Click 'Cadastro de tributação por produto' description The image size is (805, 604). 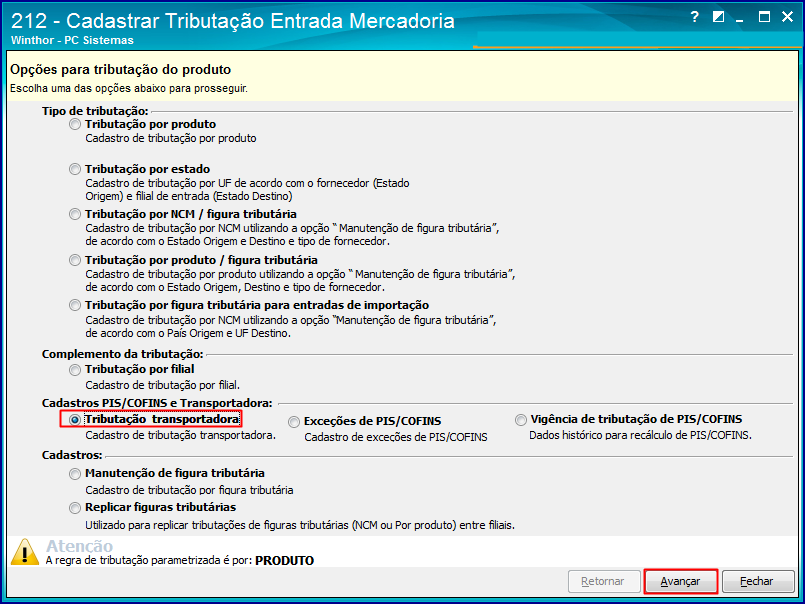pyautogui.click(x=171, y=138)
